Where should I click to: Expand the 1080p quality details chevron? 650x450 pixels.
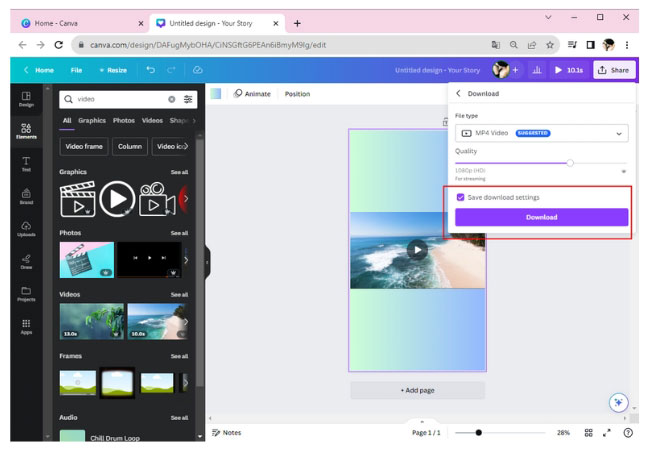click(x=624, y=172)
